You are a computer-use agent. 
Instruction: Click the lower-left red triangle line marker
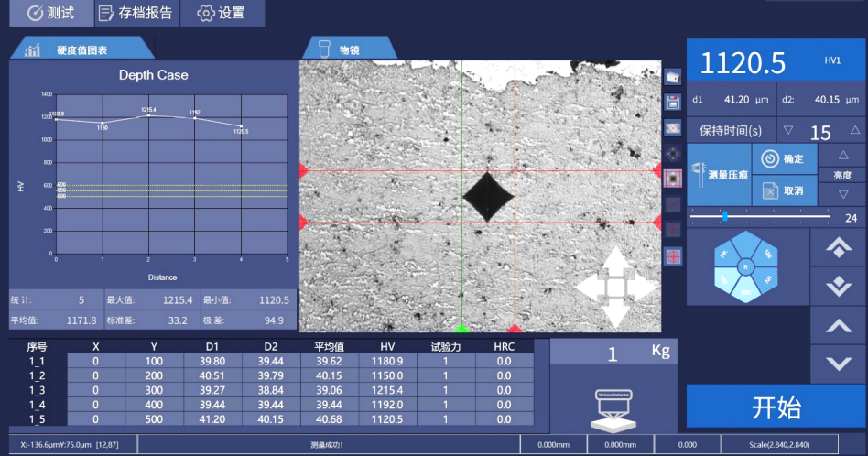click(303, 223)
